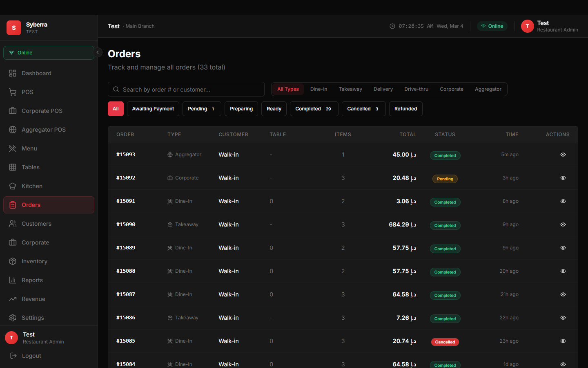Toggle the Online status indicator in sidebar

pyautogui.click(x=48, y=52)
